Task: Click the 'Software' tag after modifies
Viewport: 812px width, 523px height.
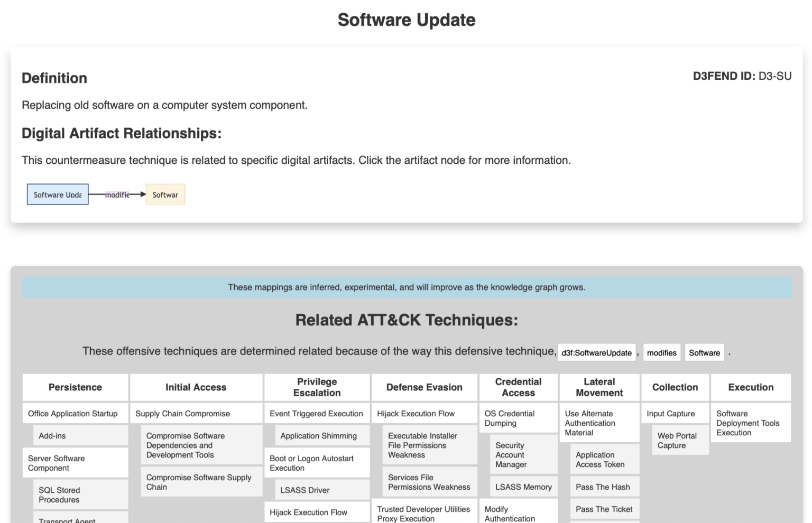Action: (704, 352)
